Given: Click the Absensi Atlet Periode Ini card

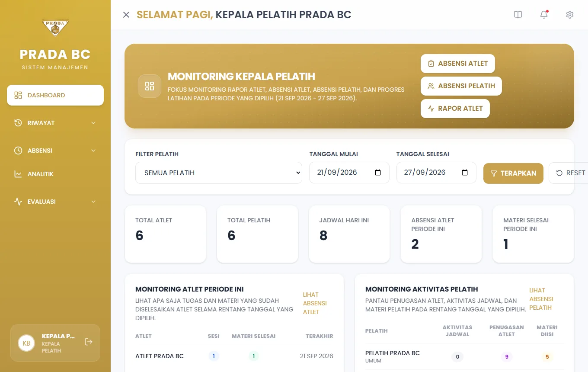Looking at the screenshot, I should point(441,234).
